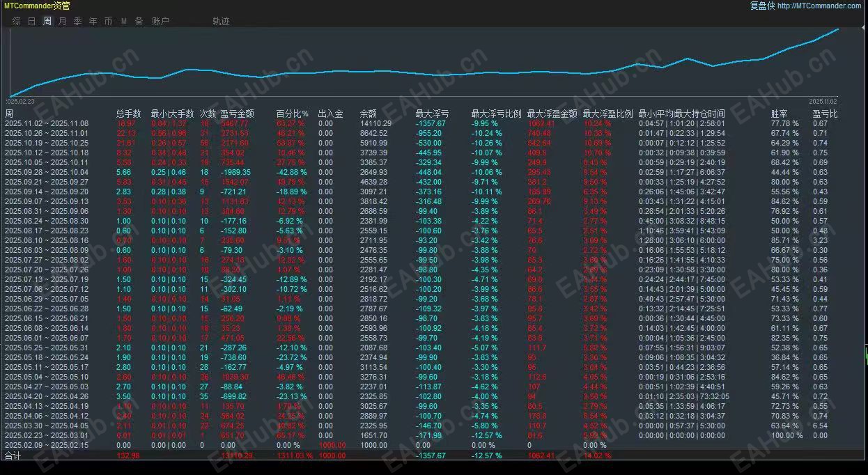The width and height of the screenshot is (868, 475).
Task: Click the 出入金 column header
Action: [330, 114]
